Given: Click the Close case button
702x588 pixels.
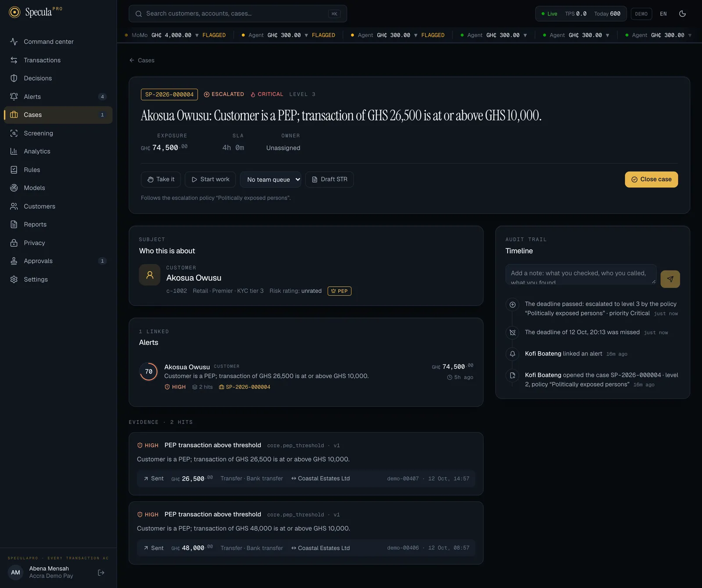Looking at the screenshot, I should point(651,179).
